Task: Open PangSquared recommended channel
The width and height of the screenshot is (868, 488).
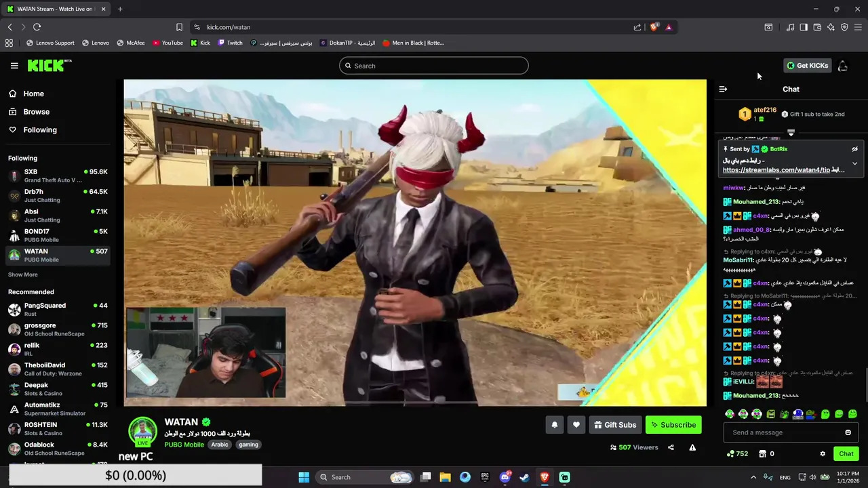Action: [x=58, y=310]
